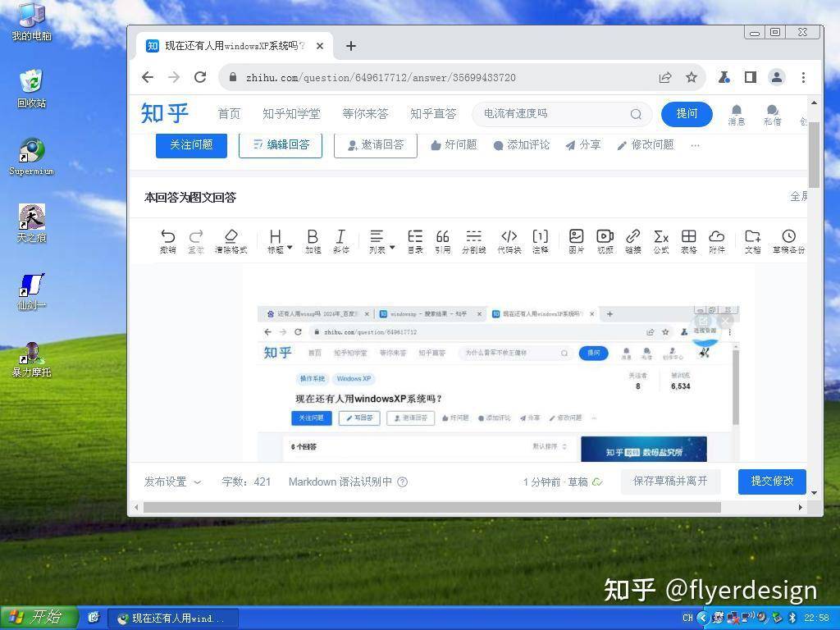Screen dimensions: 840x630
Task: Insert a quote block (引用)
Action: [442, 241]
